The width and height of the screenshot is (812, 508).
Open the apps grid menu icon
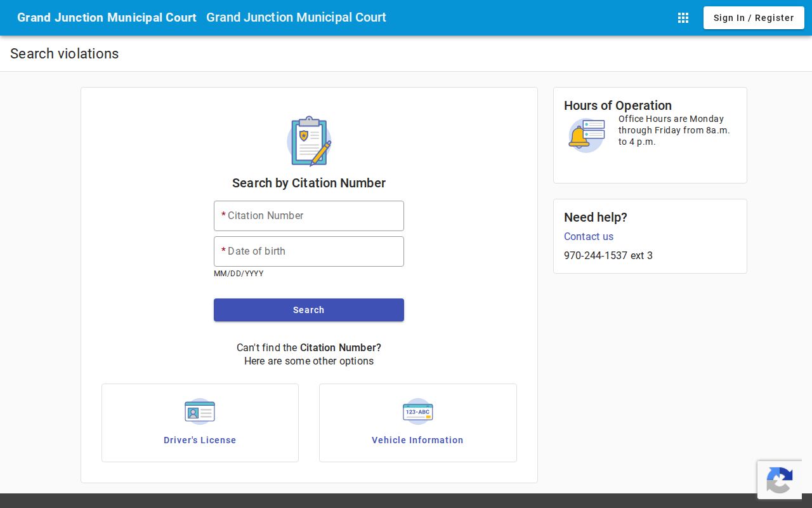click(683, 18)
